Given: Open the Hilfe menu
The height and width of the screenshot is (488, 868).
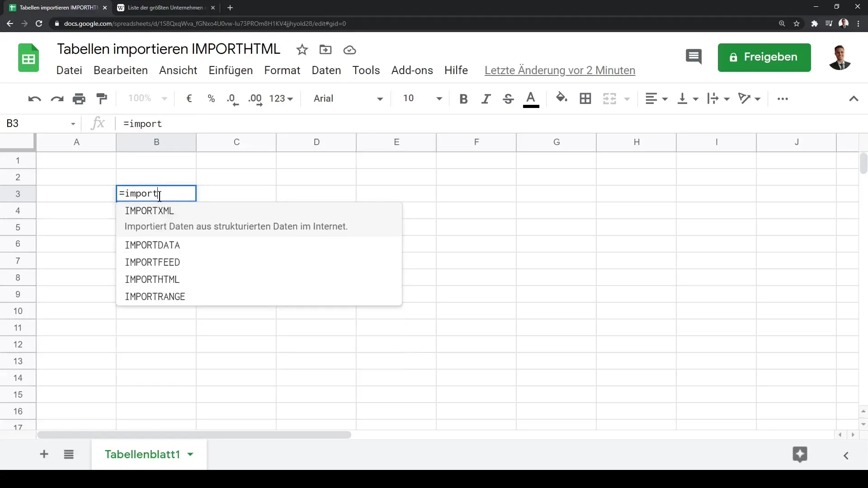Looking at the screenshot, I should tap(456, 70).
